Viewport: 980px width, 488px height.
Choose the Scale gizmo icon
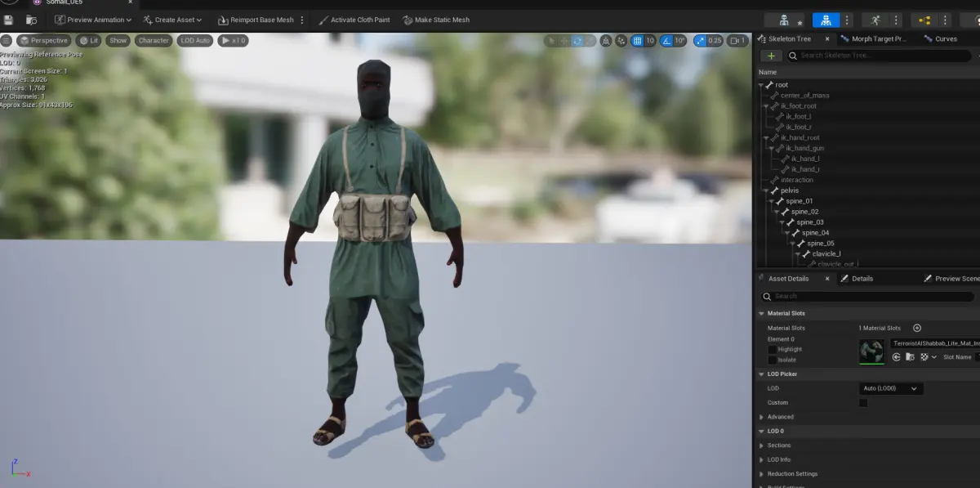point(590,40)
